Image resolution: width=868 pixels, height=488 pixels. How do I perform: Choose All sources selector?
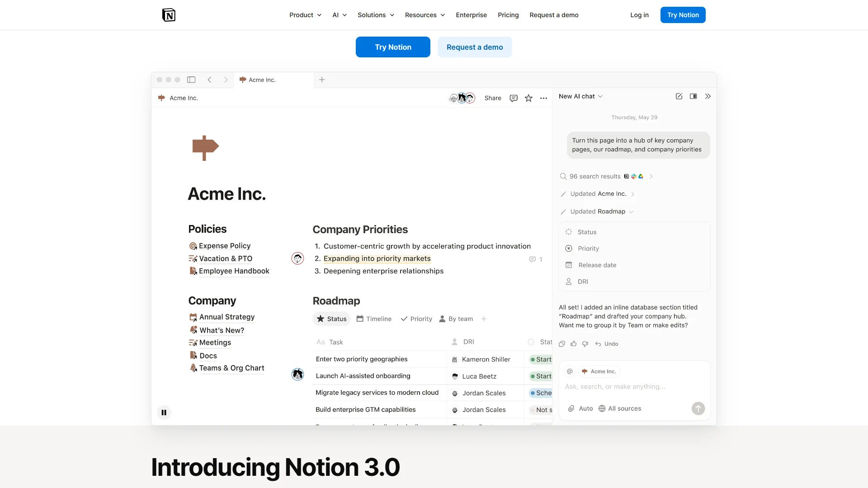pos(620,408)
